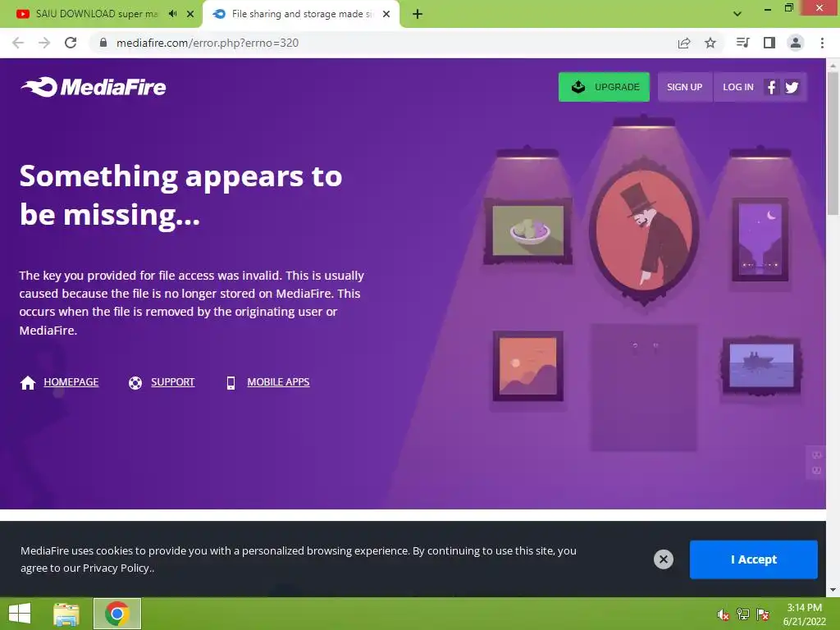Click the oval portrait of bowing man
Viewport: 840px width, 630px height.
coord(644,231)
